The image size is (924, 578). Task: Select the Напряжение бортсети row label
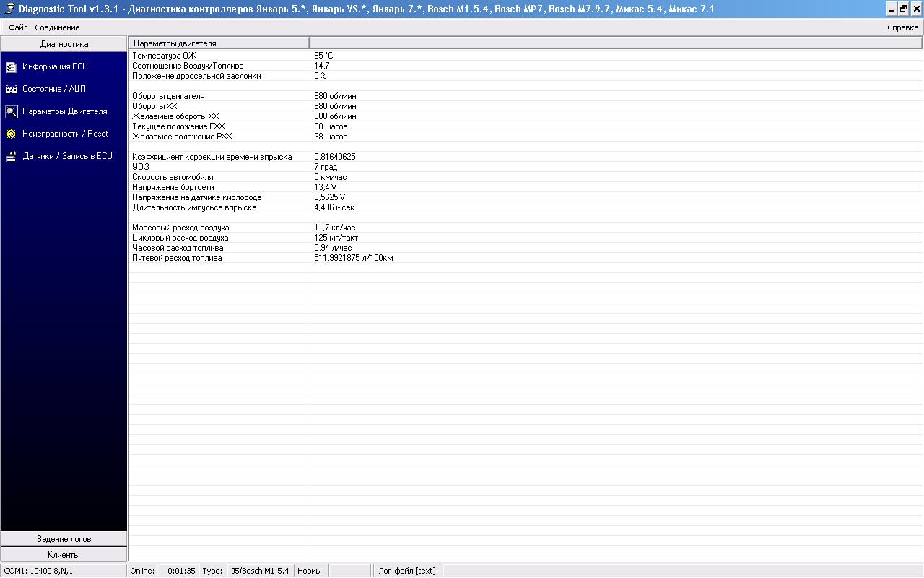(173, 187)
